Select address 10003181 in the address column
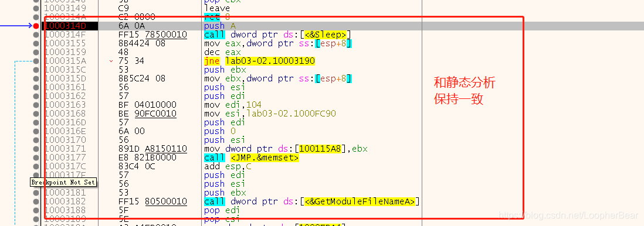Screen dimensions: 644x226 click(65, 193)
